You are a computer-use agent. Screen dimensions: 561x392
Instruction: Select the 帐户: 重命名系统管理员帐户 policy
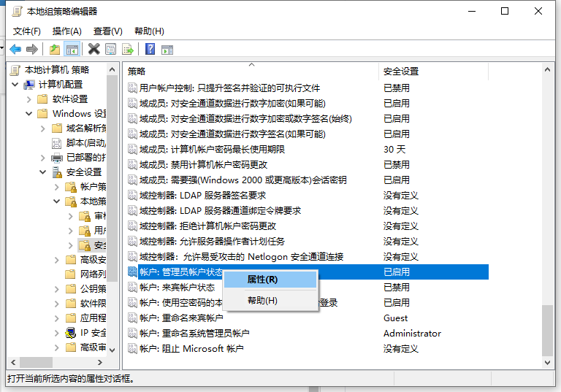click(x=194, y=334)
